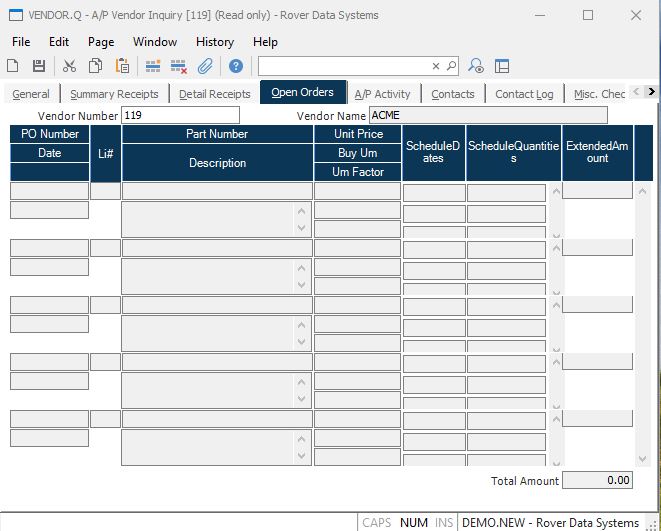Click the New document icon
The image size is (661, 531).
click(x=13, y=66)
